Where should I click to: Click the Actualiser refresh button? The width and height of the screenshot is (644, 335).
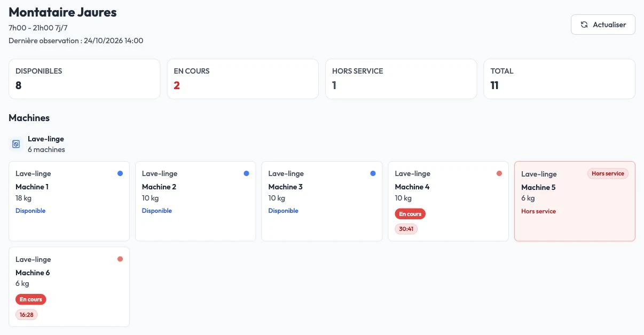click(603, 25)
